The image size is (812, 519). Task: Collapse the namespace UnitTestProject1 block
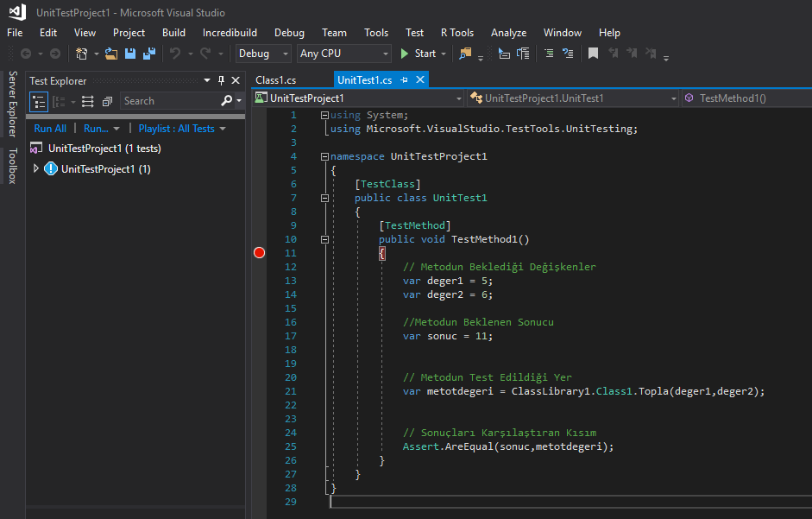click(324, 156)
